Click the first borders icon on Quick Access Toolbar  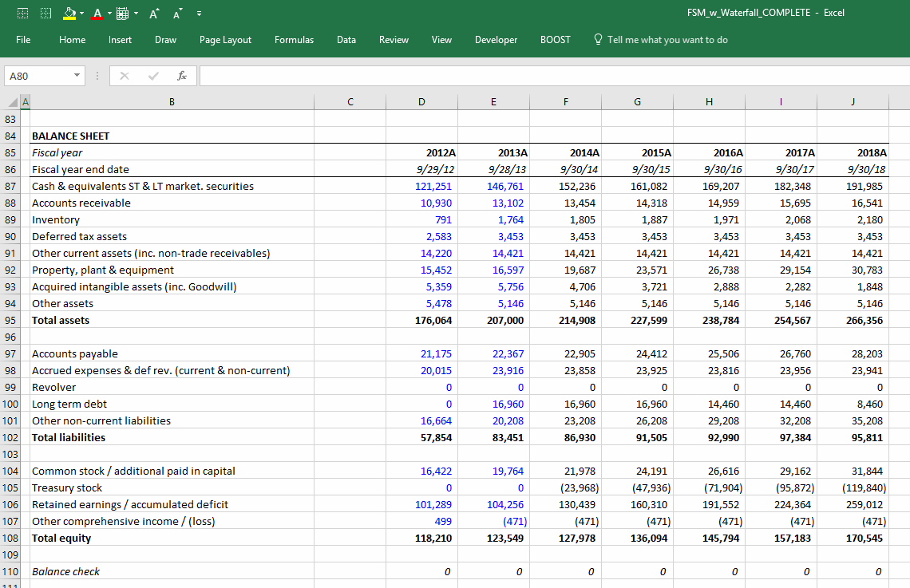[x=22, y=13]
